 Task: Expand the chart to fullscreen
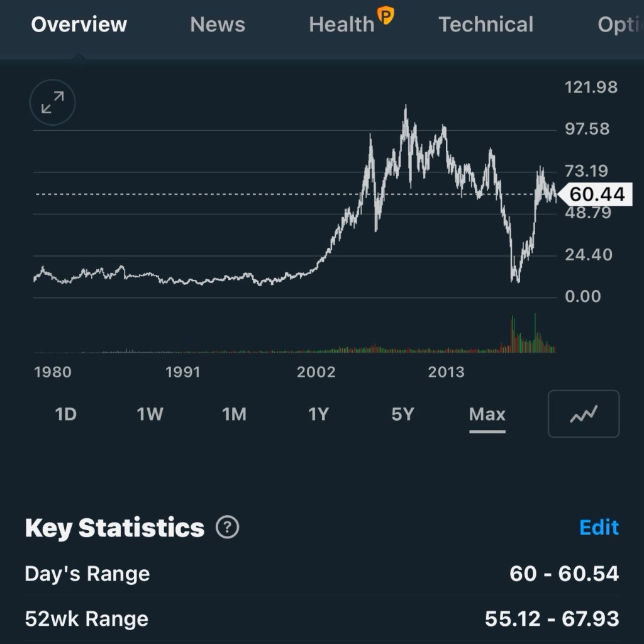pyautogui.click(x=53, y=103)
